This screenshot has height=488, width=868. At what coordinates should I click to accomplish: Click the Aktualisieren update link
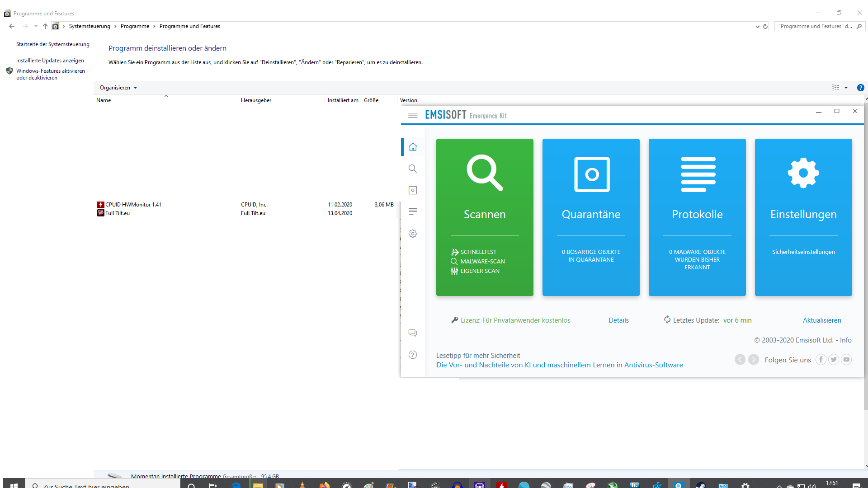[x=821, y=320]
